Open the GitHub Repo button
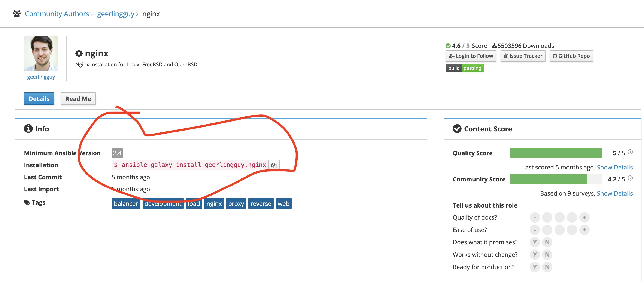 (571, 56)
